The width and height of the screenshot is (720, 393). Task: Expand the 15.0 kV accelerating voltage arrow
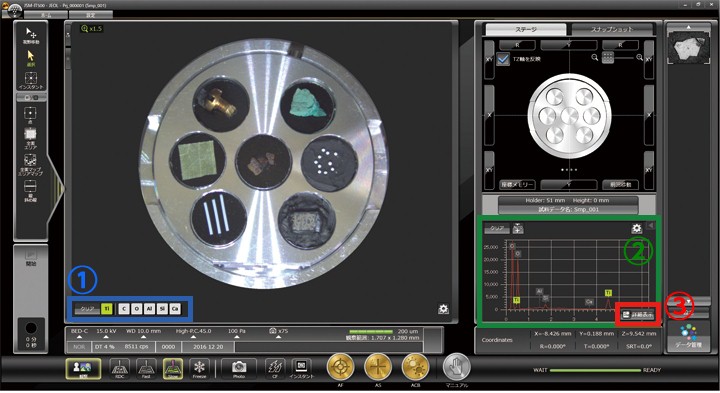point(106,337)
